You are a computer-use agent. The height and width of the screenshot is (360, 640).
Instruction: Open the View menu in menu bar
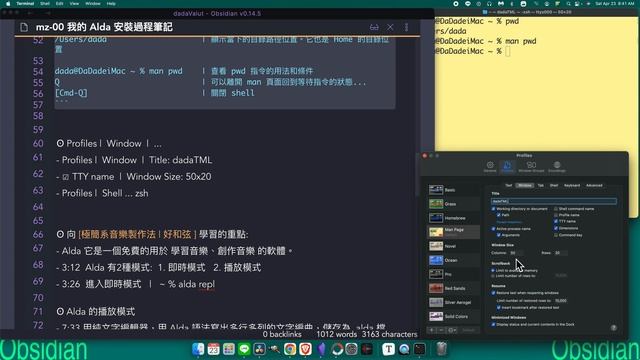pos(74,4)
